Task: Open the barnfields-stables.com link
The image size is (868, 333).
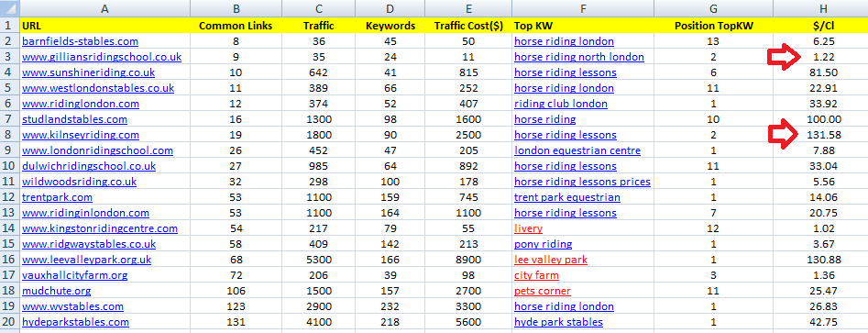Action: coord(81,41)
